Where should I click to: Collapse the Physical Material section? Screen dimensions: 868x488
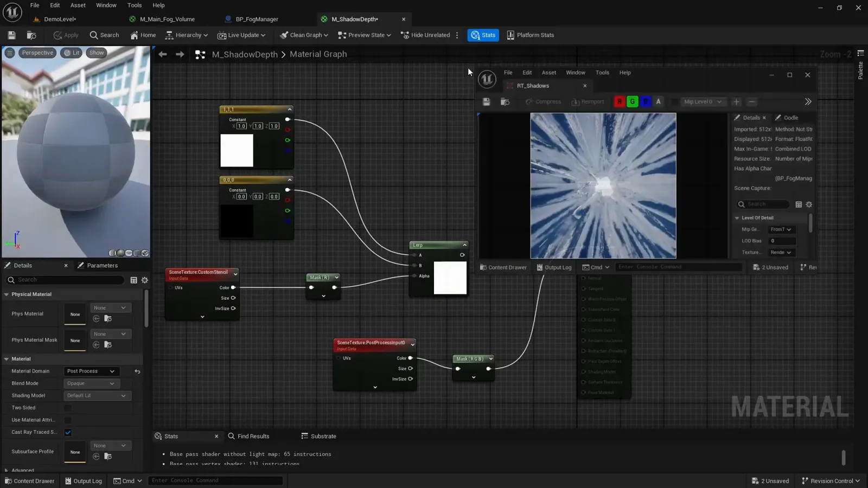point(7,294)
